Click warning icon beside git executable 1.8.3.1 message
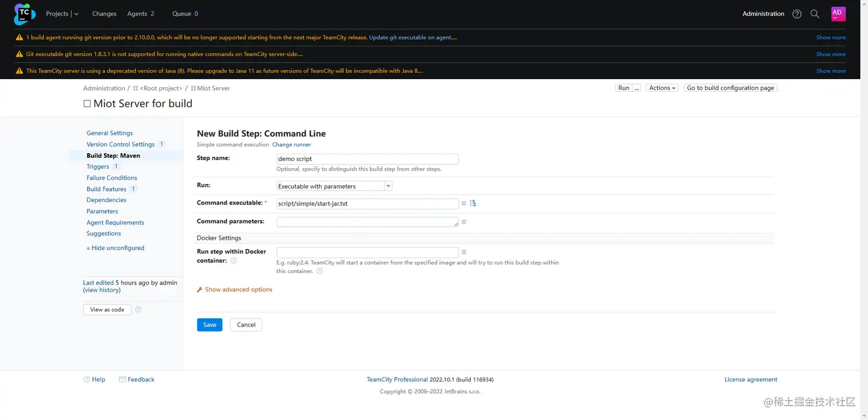Screen dimensions: 868x420 20,54
